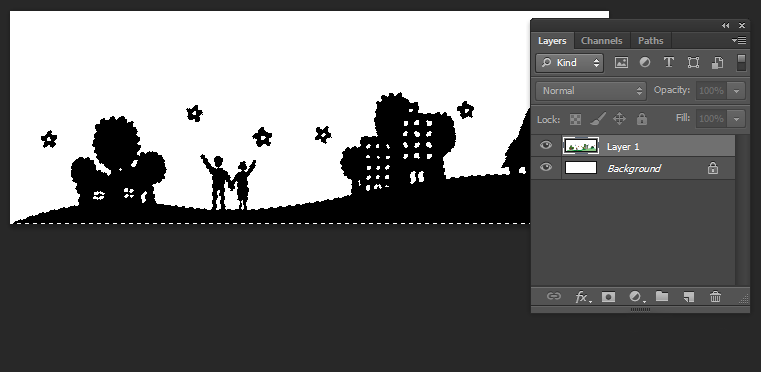The height and width of the screenshot is (372, 761).
Task: Close the Layers panel
Action: (x=742, y=26)
